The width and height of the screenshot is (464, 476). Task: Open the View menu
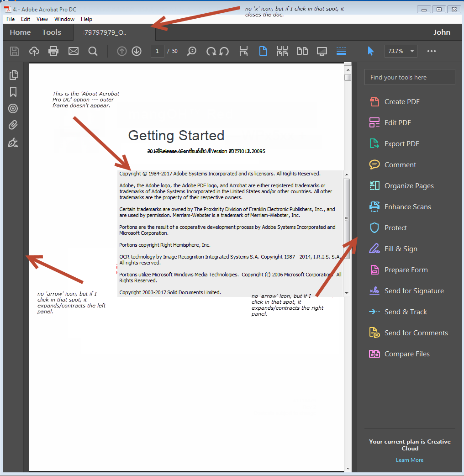(x=42, y=19)
